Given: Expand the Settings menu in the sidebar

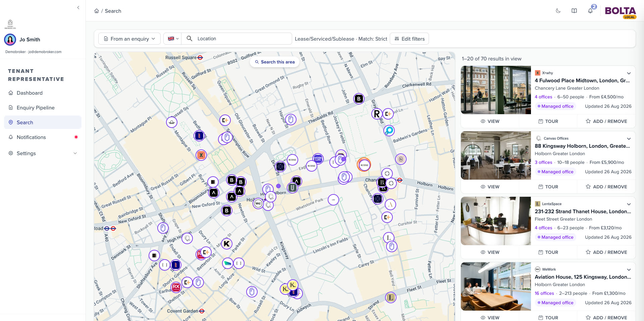Looking at the screenshot, I should click(x=43, y=153).
